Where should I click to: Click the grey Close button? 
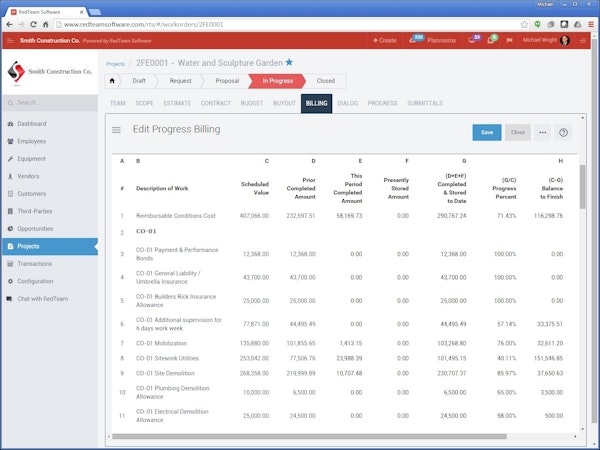tap(517, 132)
